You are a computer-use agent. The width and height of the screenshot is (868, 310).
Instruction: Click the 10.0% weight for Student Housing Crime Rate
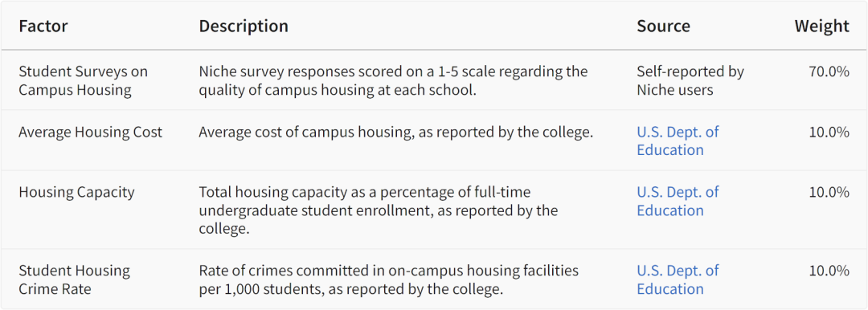click(829, 271)
